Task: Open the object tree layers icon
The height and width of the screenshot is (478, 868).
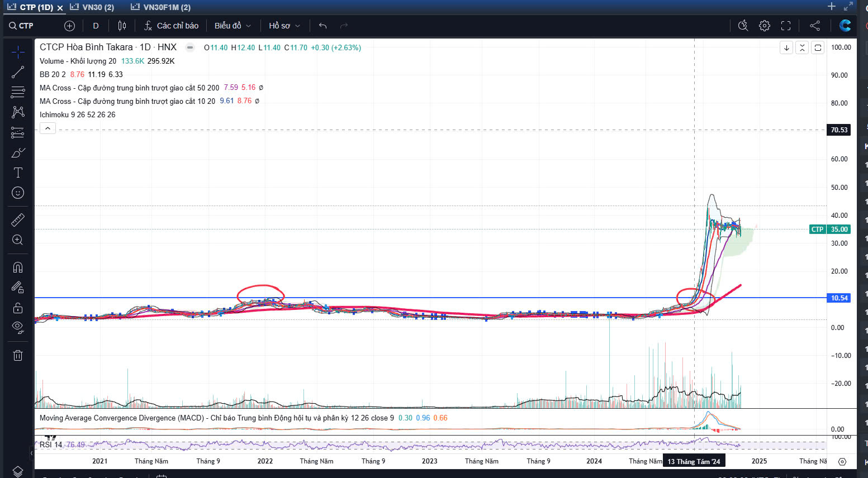Action: click(18, 471)
